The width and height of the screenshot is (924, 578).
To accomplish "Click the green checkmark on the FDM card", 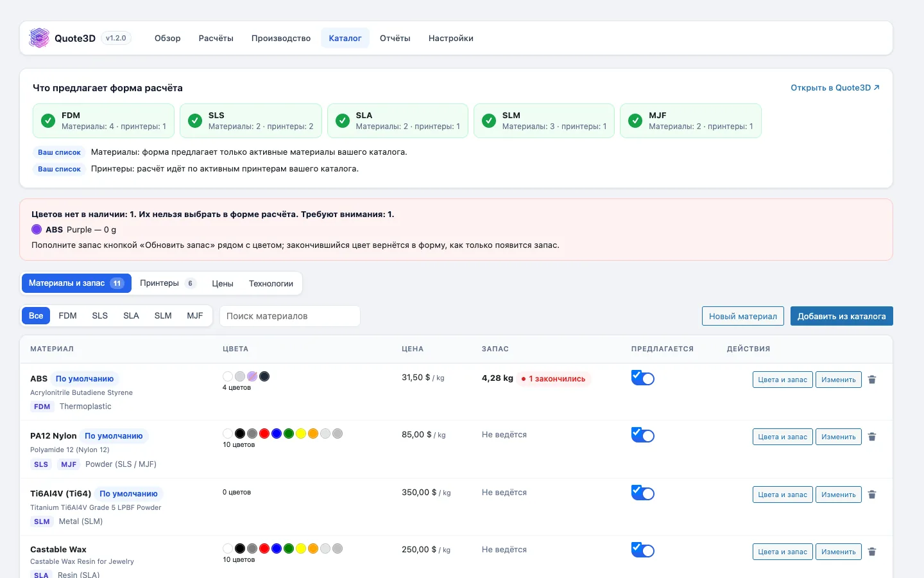I will (48, 121).
